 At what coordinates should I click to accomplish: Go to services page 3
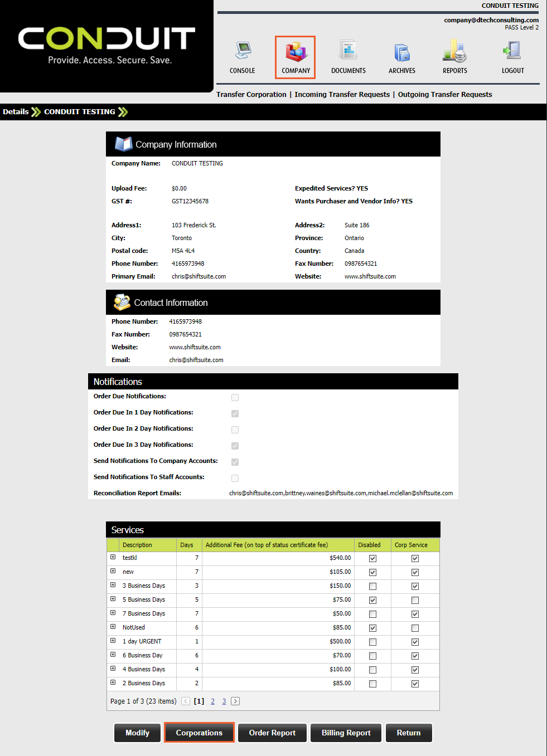click(224, 701)
